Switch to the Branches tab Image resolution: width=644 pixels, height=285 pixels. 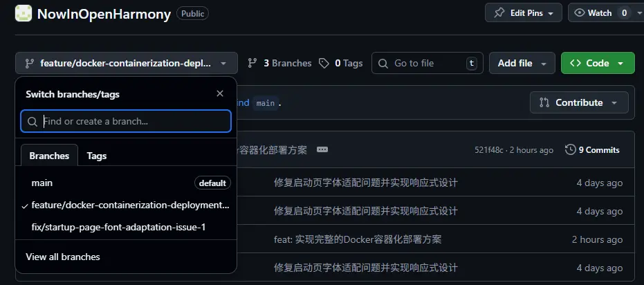point(49,156)
